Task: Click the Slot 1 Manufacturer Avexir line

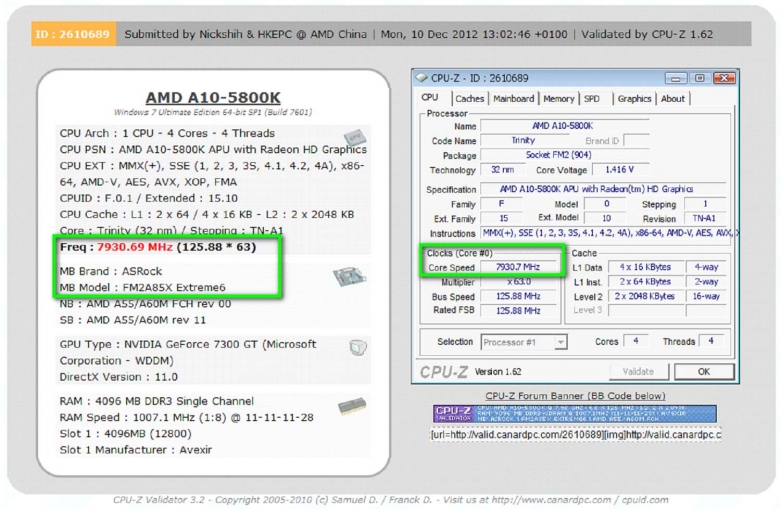Action: (135, 450)
